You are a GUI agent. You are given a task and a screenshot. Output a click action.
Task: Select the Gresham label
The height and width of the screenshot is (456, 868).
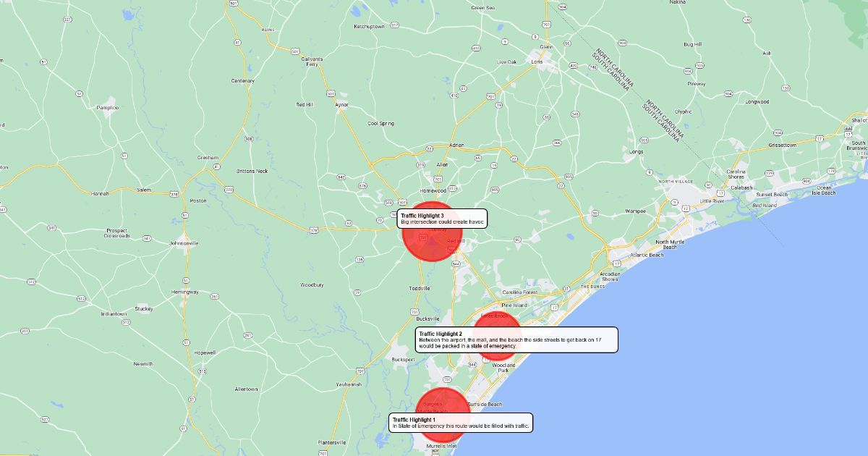pos(208,157)
